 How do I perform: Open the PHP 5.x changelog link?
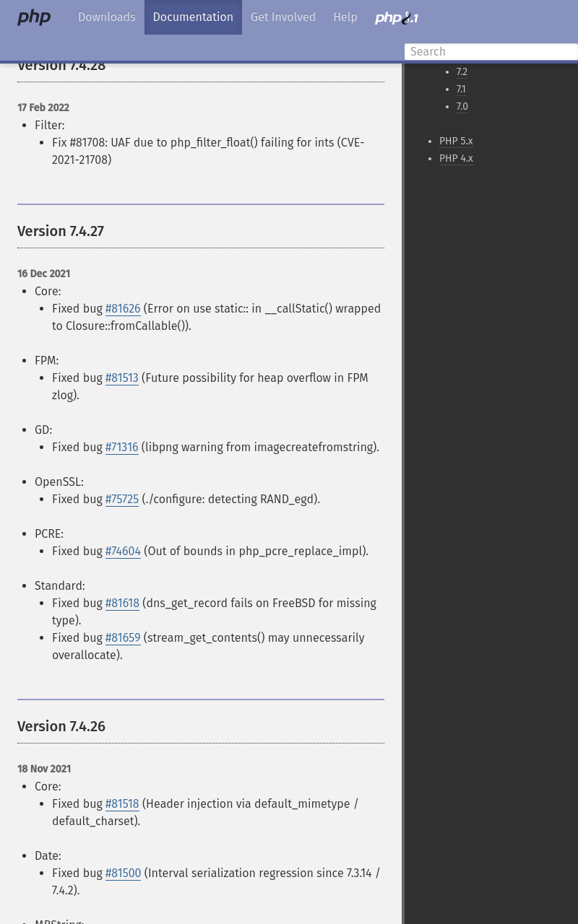[x=456, y=141]
